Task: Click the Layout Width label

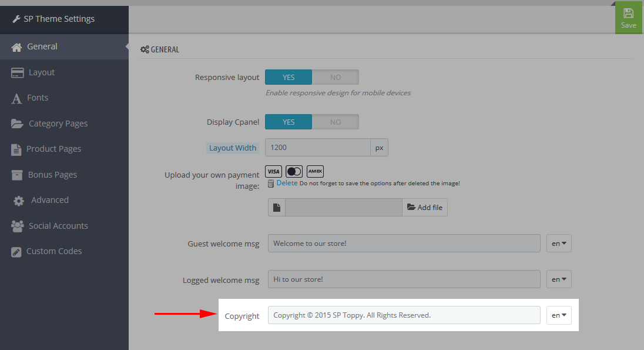Action: click(233, 148)
